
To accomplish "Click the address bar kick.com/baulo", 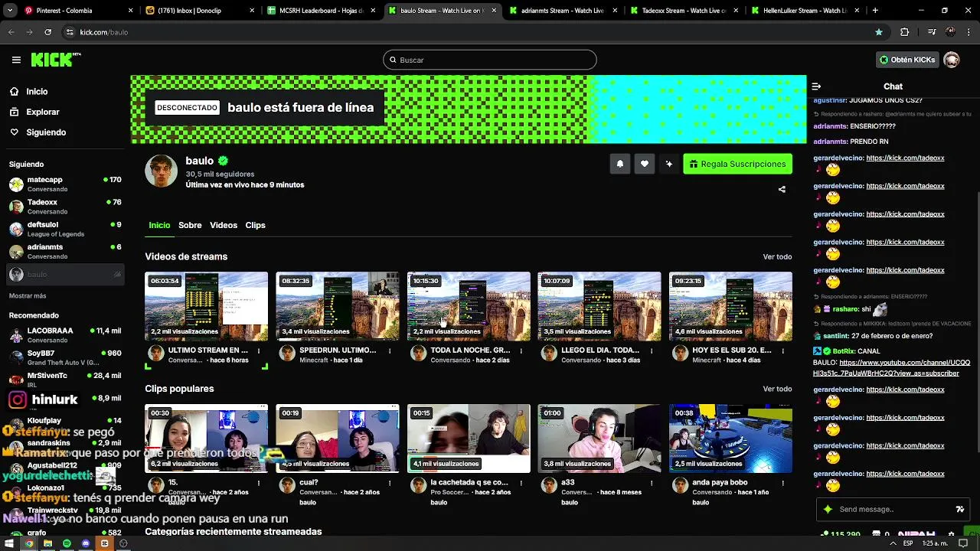I will coord(104,32).
